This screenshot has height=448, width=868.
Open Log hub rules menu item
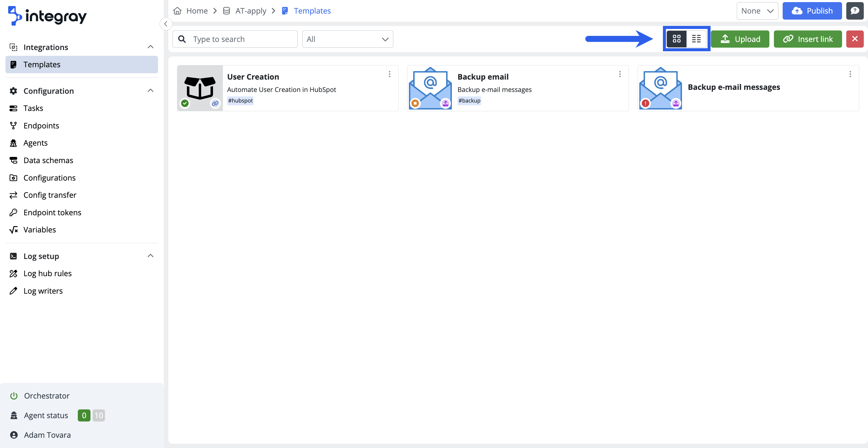pyautogui.click(x=48, y=273)
